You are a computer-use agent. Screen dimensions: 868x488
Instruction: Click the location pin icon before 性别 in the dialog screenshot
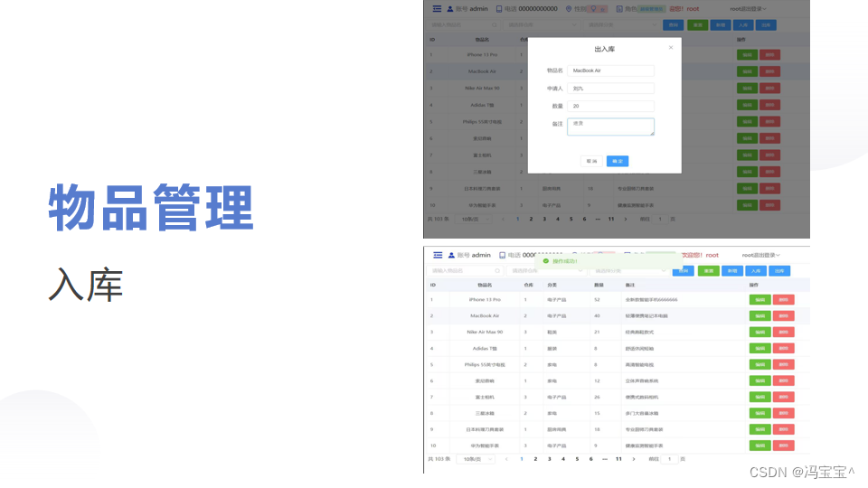click(569, 9)
